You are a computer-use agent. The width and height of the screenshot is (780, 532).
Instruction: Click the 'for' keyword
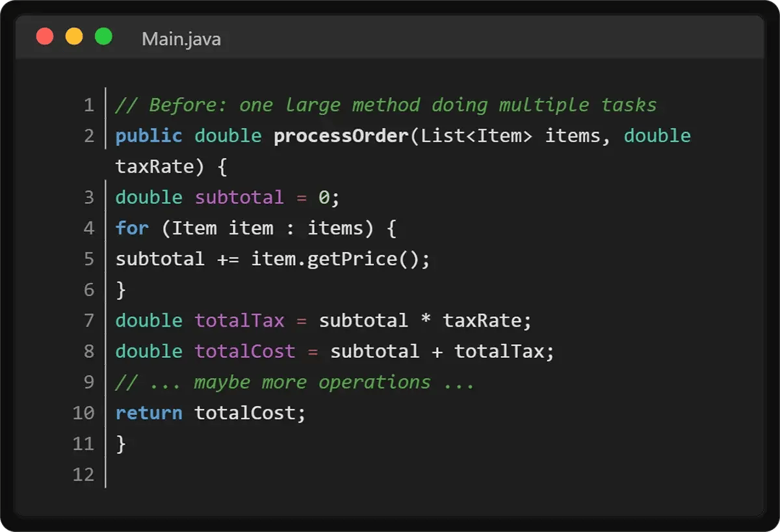pyautogui.click(x=132, y=229)
